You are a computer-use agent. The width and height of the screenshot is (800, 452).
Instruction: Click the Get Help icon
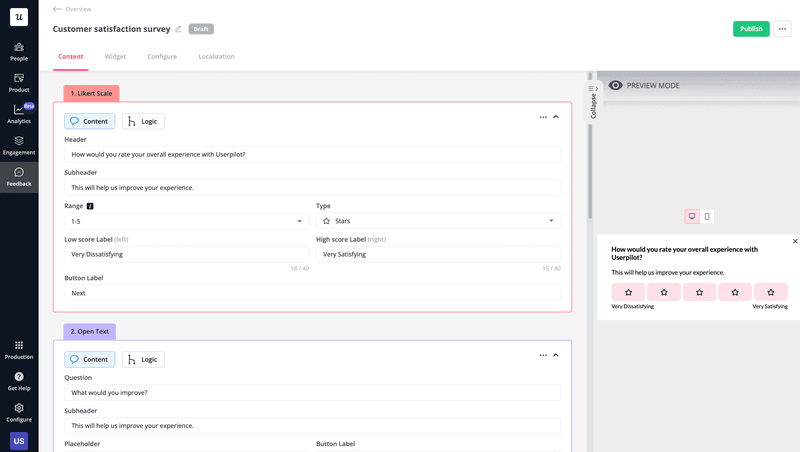(19, 381)
